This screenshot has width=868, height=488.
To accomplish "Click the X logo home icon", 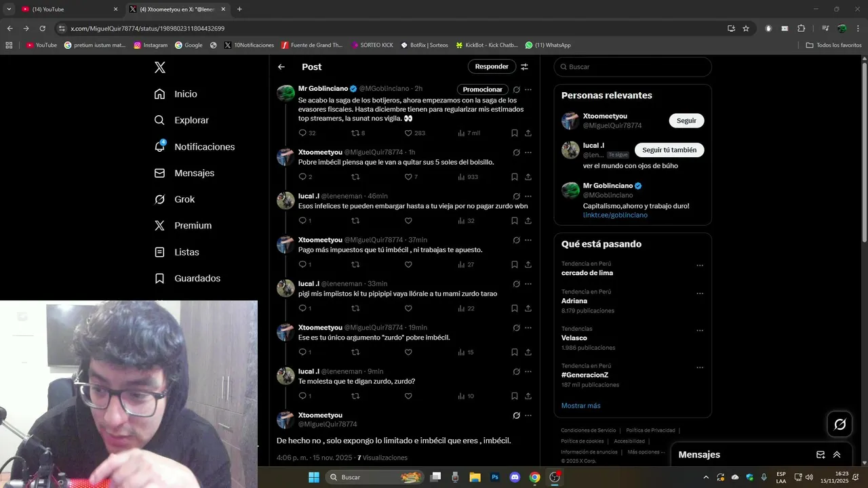I will click(x=159, y=67).
